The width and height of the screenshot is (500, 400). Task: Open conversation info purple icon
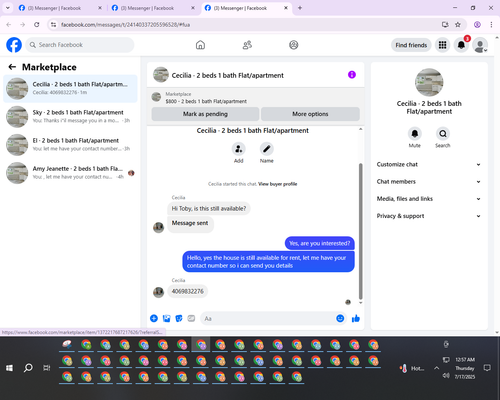pos(352,75)
